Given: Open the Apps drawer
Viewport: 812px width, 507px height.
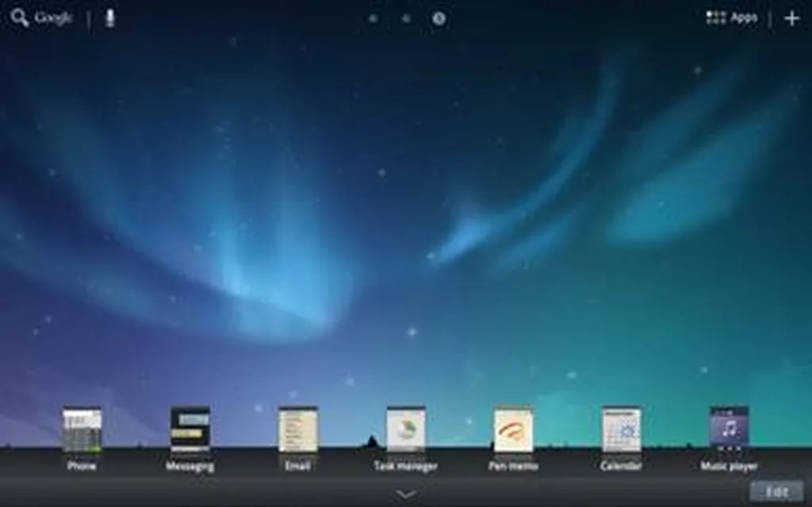Looking at the screenshot, I should pos(732,17).
